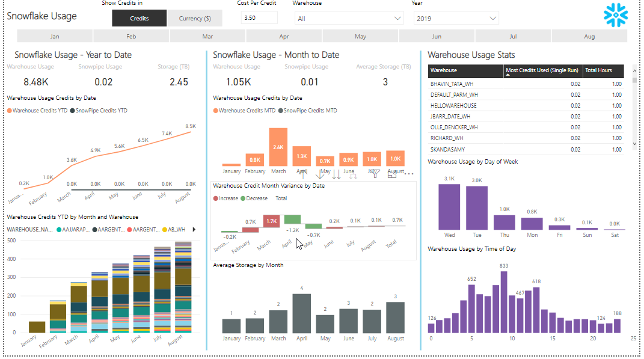This screenshot has height=359, width=644.
Task: Click SnowPipe Credits YTD legend swatch
Action: coord(72,111)
